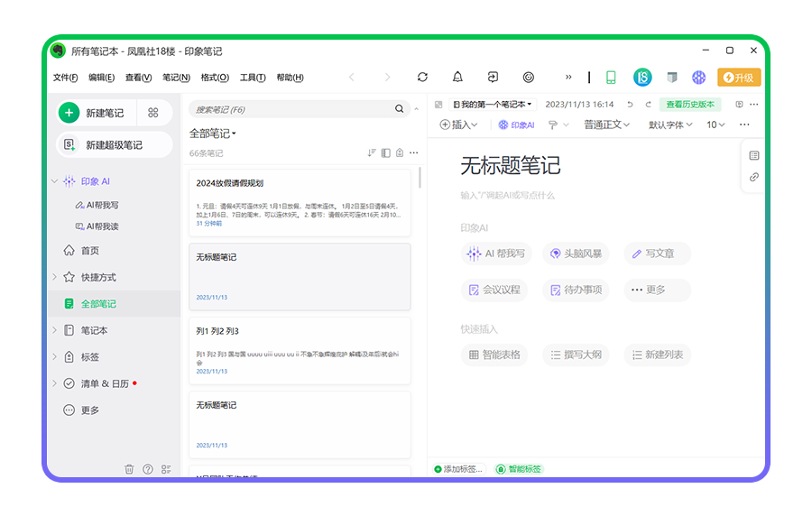This screenshot has height=516, width=812.
Task: Click the 智能表格 quick insert chip
Action: point(494,355)
